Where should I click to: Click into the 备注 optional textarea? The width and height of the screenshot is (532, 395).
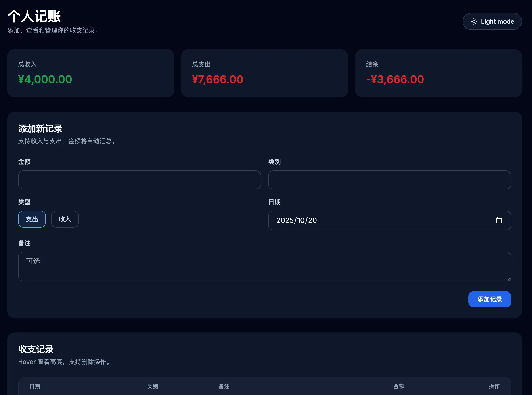click(x=264, y=266)
